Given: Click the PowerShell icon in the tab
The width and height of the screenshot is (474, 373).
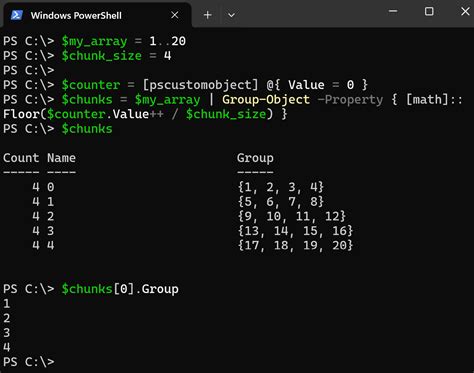Looking at the screenshot, I should pos(16,15).
